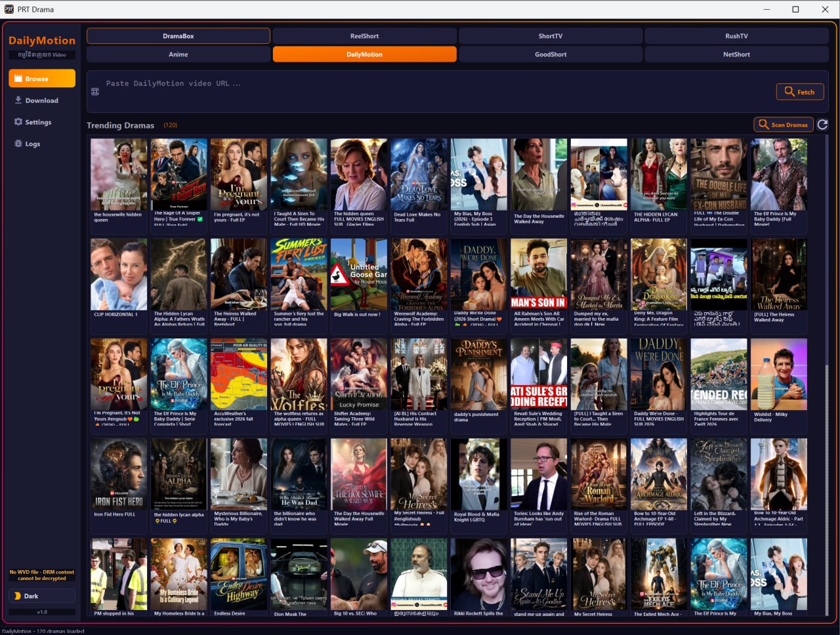Click the "(120)" count beside Trending Dramas
Screen dimensions: 840x635
(x=170, y=125)
